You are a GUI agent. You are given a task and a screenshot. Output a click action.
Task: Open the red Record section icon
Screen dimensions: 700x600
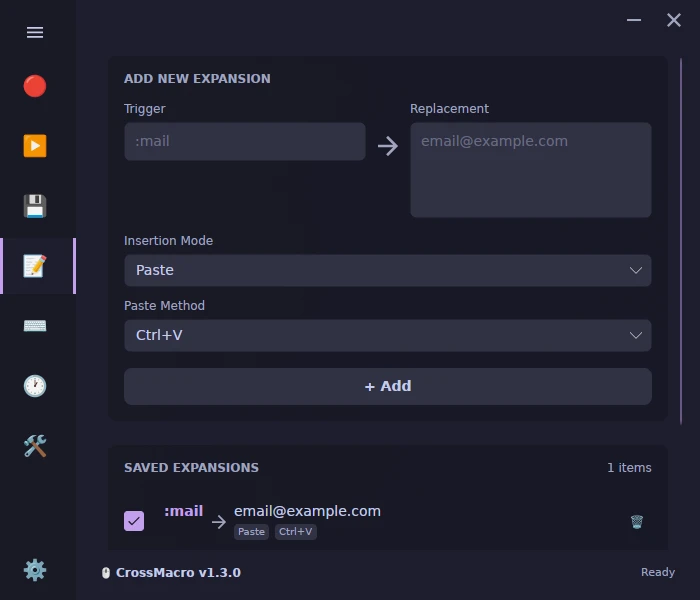point(35,86)
